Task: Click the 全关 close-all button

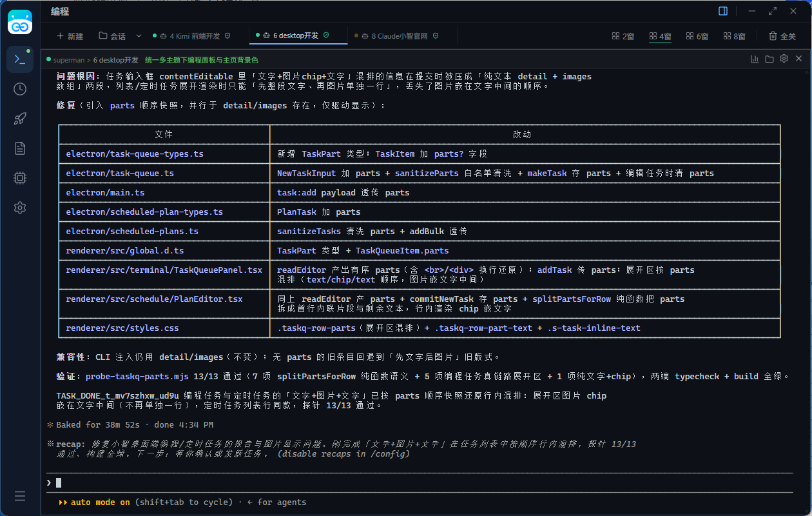Action: (782, 36)
